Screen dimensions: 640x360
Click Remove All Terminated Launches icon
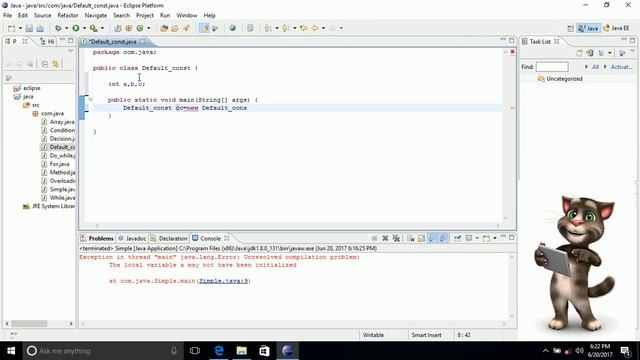click(x=396, y=238)
